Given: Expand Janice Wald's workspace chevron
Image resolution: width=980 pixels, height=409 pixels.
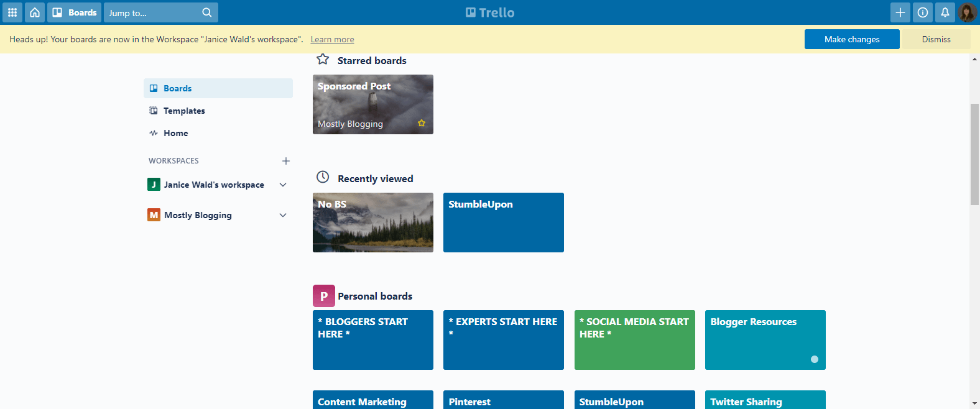Looking at the screenshot, I should (x=283, y=185).
